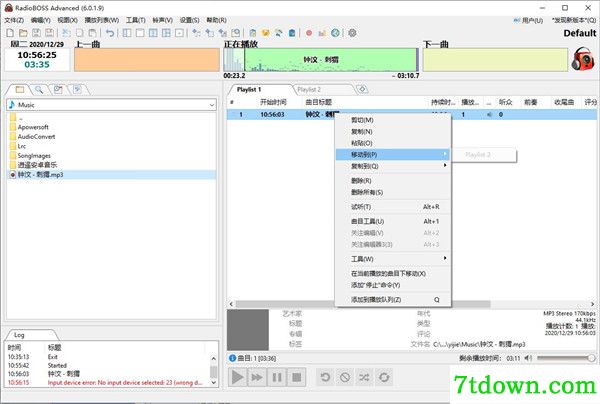This screenshot has height=404, width=600.
Task: Toggle shuffle playback mode
Action: [x=364, y=377]
